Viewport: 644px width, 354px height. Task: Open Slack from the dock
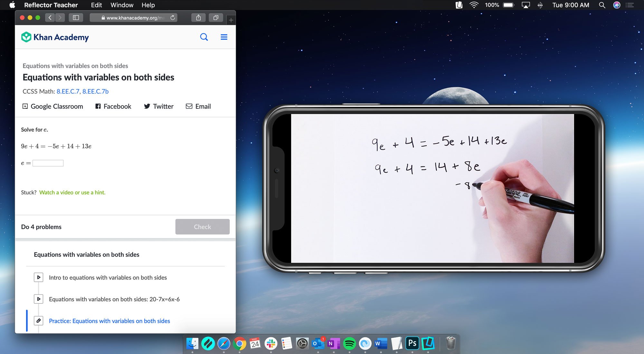point(271,344)
